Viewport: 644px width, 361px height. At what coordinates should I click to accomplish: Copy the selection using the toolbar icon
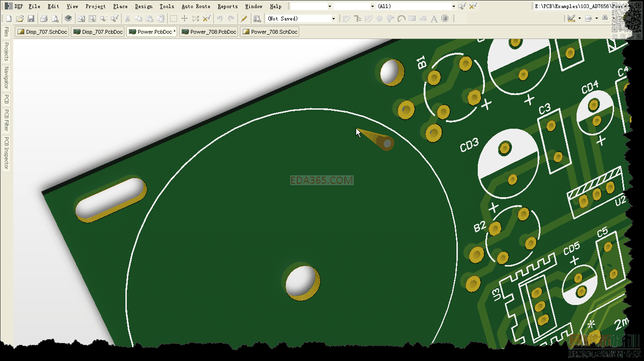pyautogui.click(x=138, y=19)
